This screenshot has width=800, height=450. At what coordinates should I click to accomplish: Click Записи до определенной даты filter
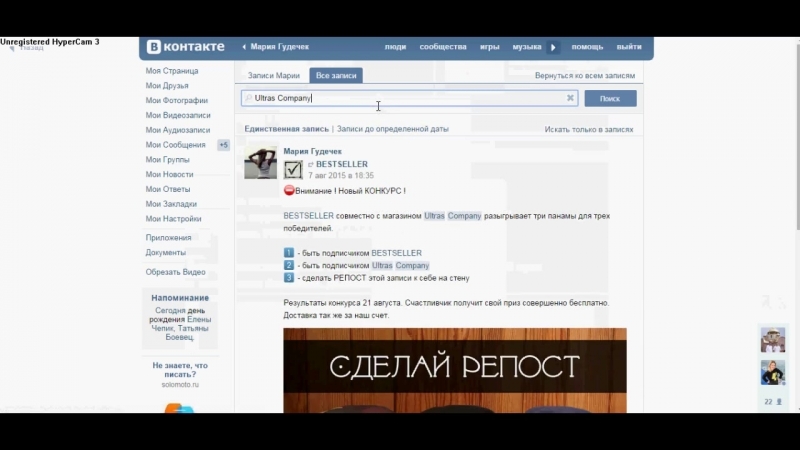(392, 129)
